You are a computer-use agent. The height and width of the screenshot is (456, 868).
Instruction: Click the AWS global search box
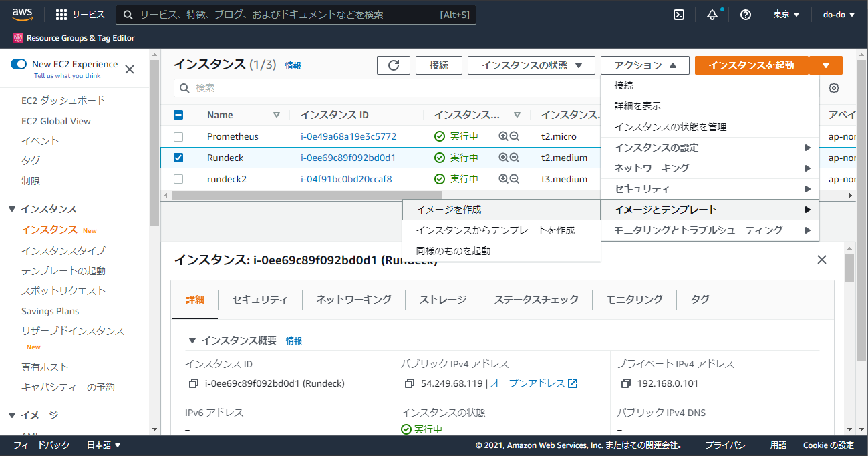296,15
